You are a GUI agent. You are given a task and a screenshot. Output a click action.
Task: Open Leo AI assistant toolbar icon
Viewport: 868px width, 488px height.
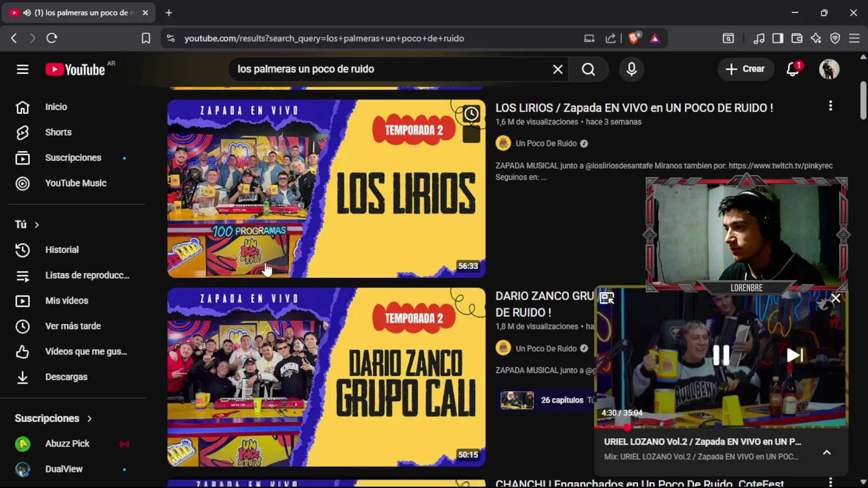point(816,39)
